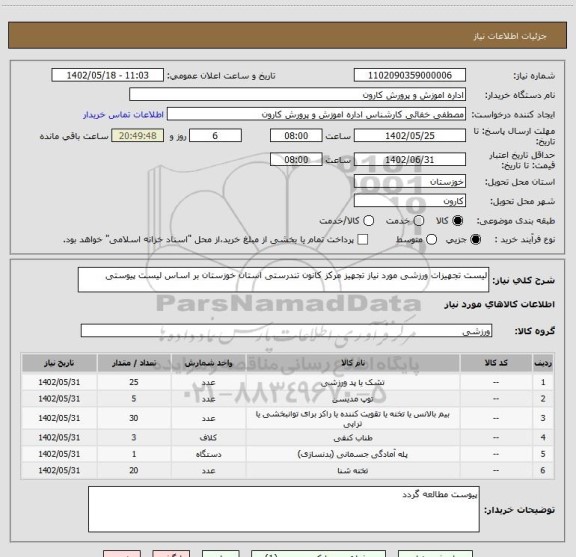Screen dimensions: 576x557
Task: Click the شماره نیاز field 1102090359000006
Action: coord(410,75)
